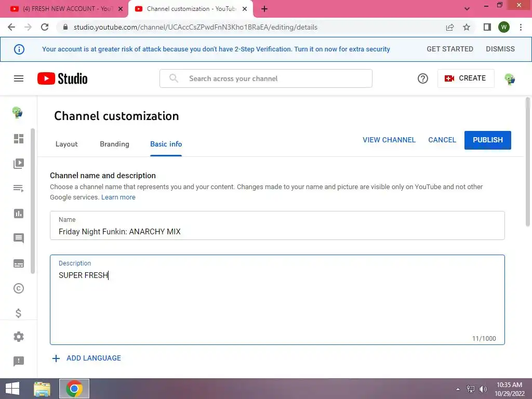Open Send feedback icon in the sidebar
The width and height of the screenshot is (532, 399).
click(19, 361)
